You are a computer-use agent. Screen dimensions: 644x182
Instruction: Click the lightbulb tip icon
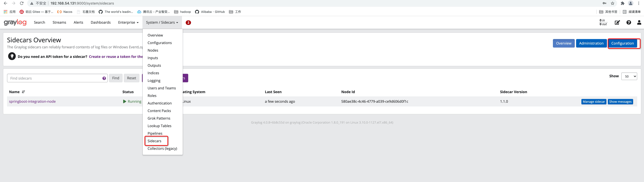(12, 56)
